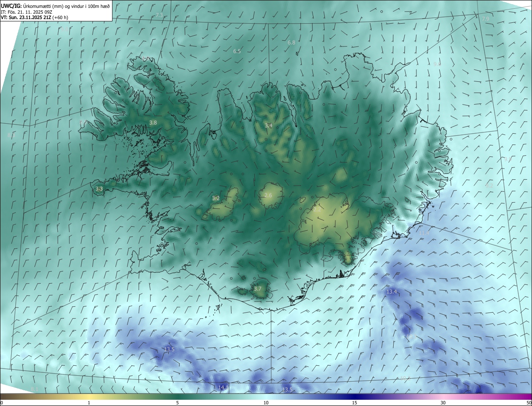532x406 pixels.
Task: Select the 50 tick on the color scale
Action: pos(529,403)
